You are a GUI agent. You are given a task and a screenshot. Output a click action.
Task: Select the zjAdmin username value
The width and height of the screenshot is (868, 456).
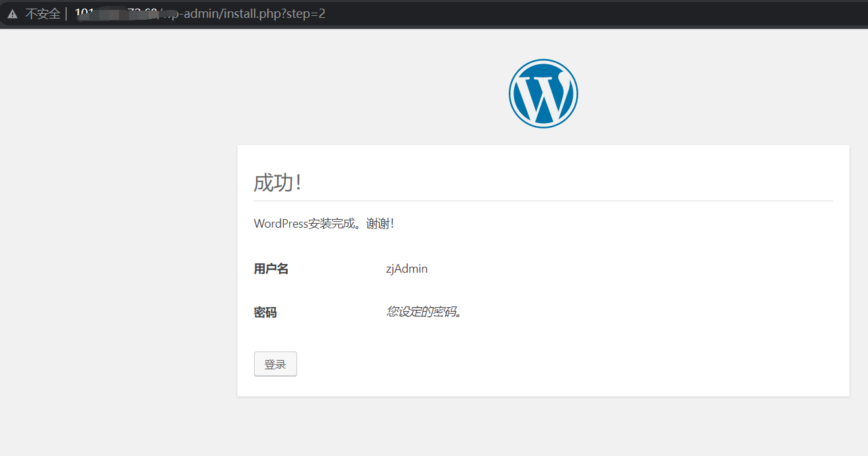(406, 269)
